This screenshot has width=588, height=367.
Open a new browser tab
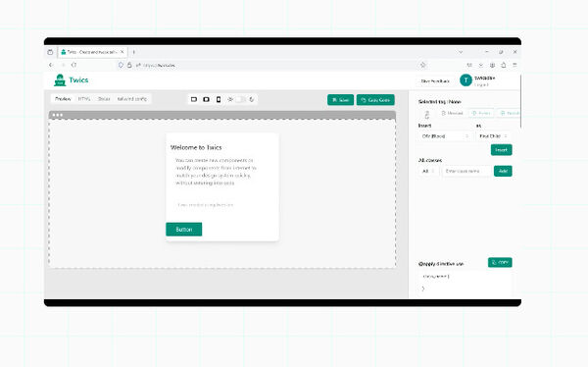[x=134, y=52]
